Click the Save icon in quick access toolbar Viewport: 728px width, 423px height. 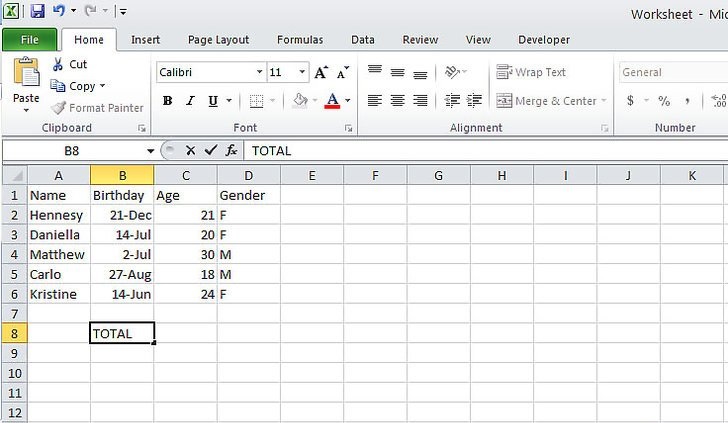tap(38, 12)
